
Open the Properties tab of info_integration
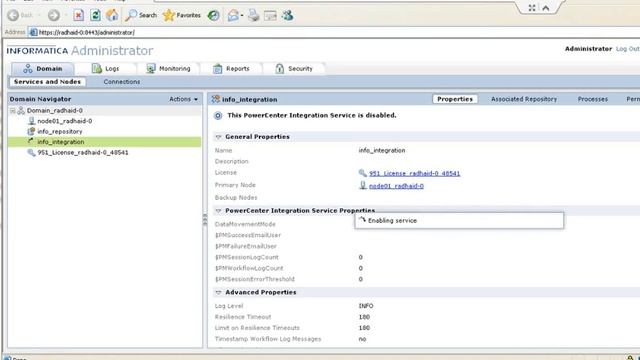pyautogui.click(x=455, y=99)
